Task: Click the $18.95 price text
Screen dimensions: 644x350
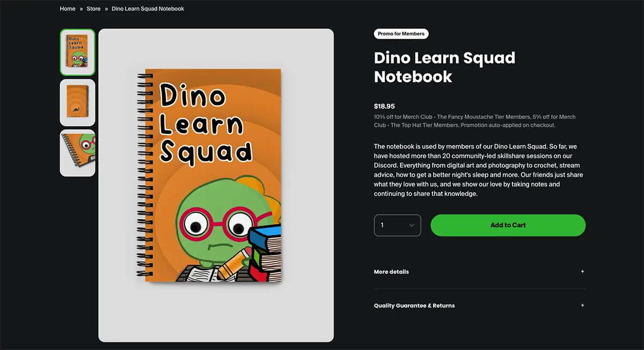Action: (384, 106)
